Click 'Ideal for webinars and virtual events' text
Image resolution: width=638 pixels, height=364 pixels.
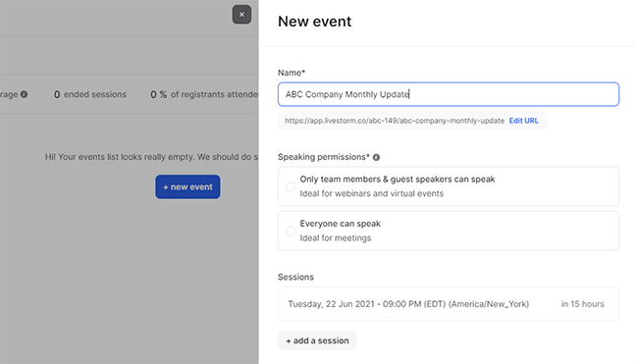tap(371, 193)
